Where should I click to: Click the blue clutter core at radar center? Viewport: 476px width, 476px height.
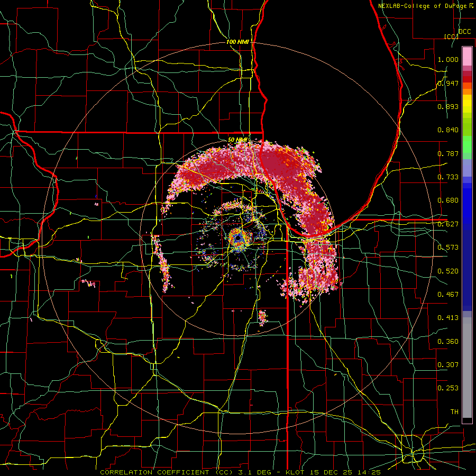[x=237, y=239]
